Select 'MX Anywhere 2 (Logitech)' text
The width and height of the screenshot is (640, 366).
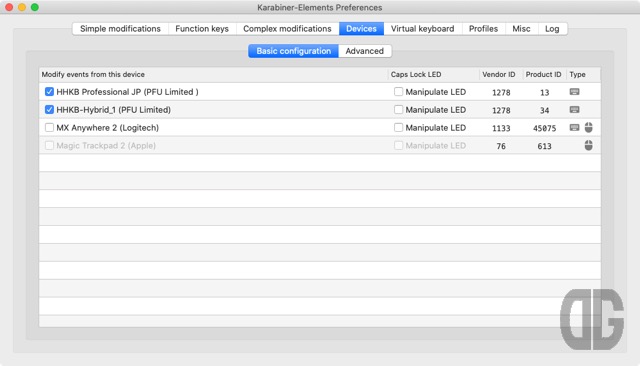point(107,128)
